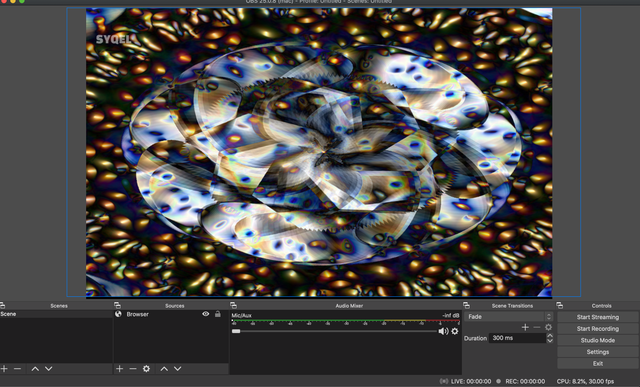
Task: Click the REC: 00:00:00 status text
Action: [x=525, y=381]
